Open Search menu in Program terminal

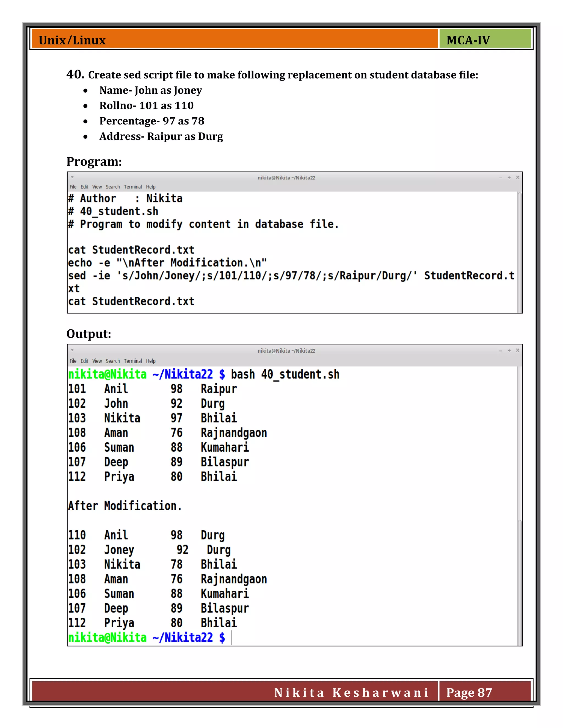[113, 187]
